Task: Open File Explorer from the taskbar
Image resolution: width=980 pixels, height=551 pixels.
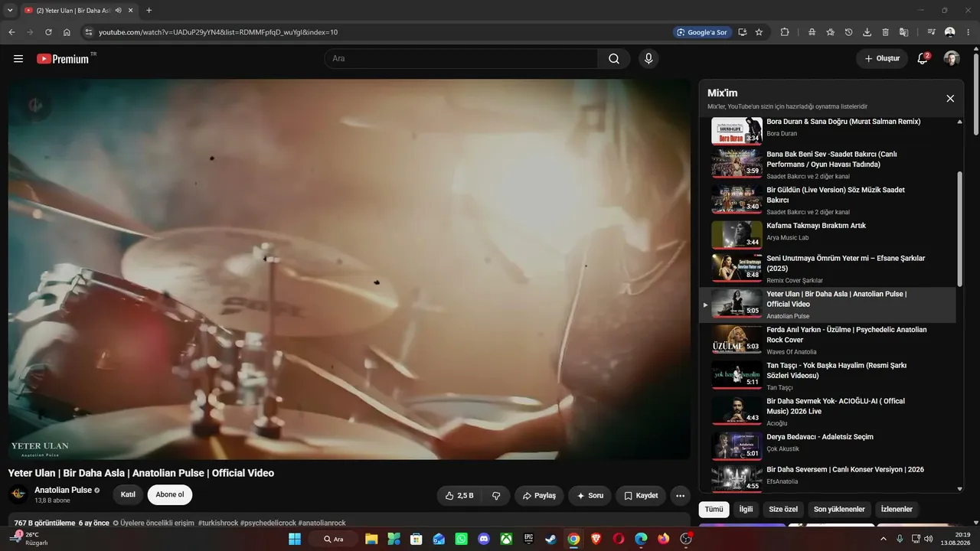Action: coord(371,539)
